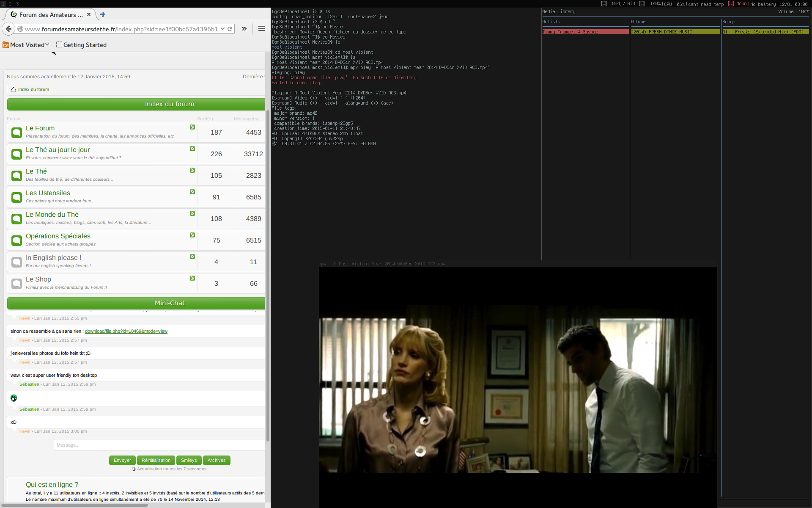Switch to i3 workspace 1
Image resolution: width=812 pixels, height=508 pixels.
tap(3, 4)
